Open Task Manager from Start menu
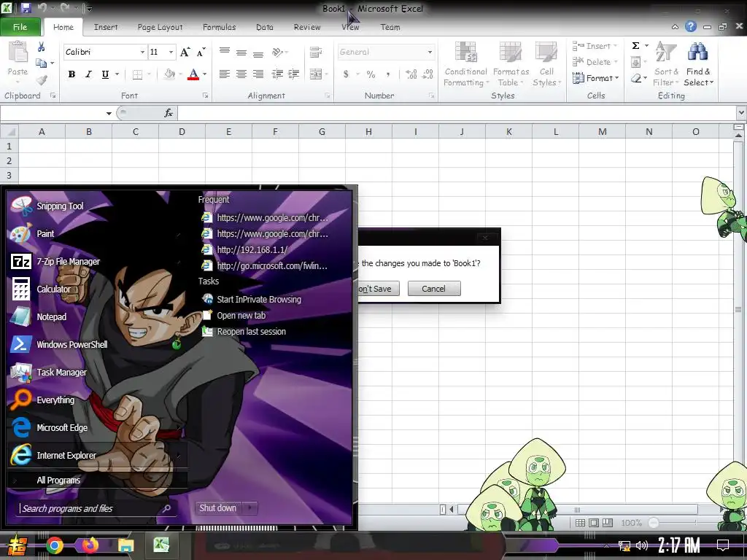 click(49, 372)
